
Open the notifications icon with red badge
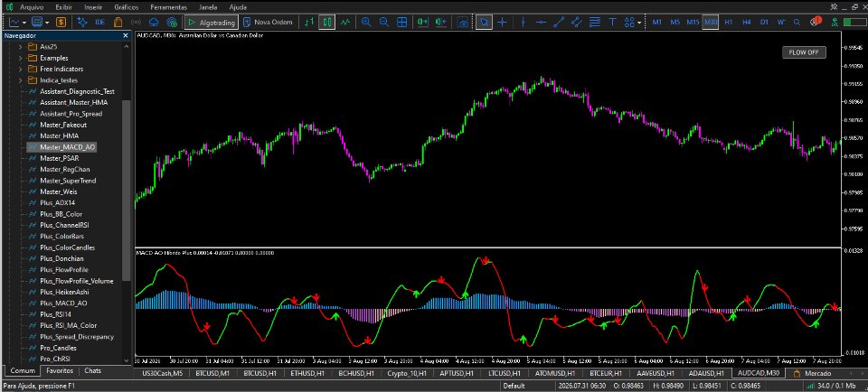[x=816, y=22]
